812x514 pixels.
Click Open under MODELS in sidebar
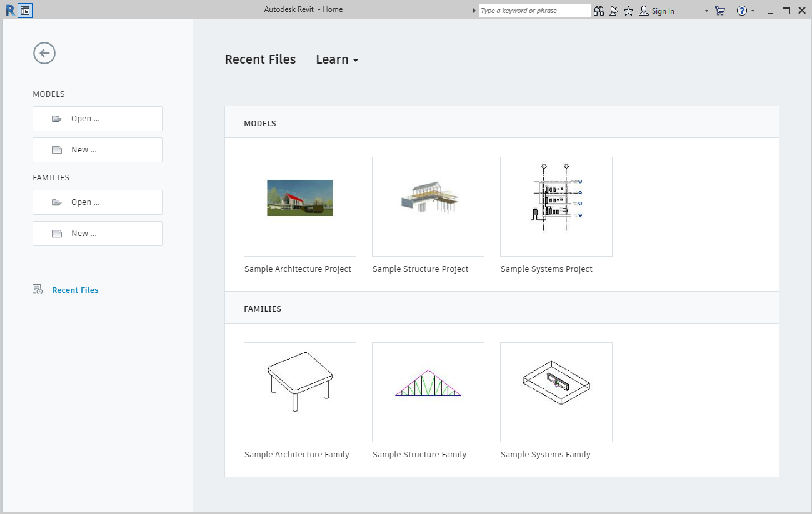98,119
